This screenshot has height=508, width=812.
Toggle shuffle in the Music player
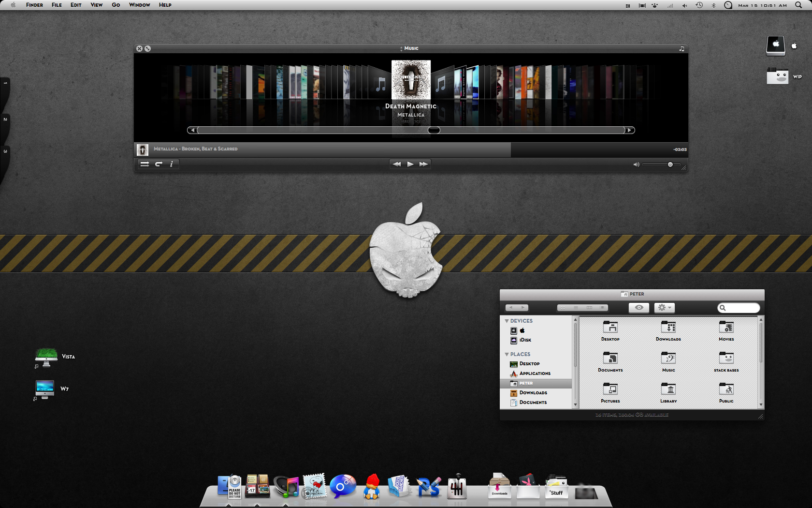(145, 164)
